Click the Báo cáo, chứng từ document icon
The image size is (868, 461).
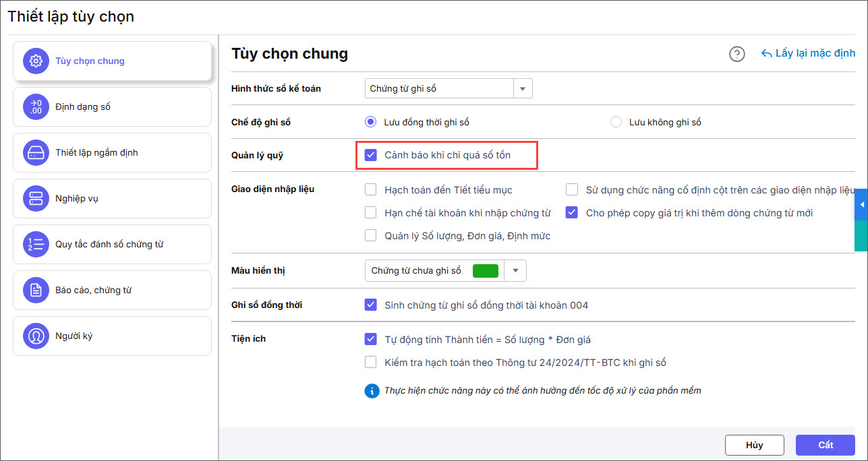[x=36, y=290]
